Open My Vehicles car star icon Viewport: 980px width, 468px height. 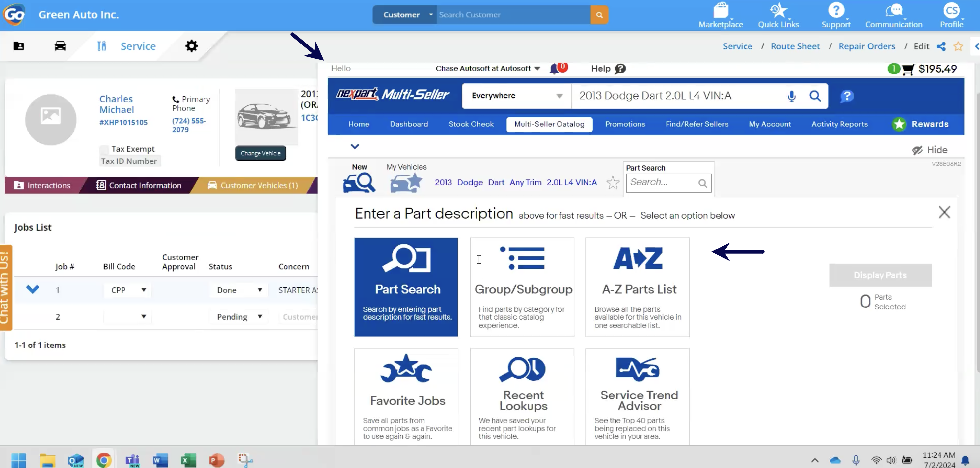pyautogui.click(x=406, y=183)
